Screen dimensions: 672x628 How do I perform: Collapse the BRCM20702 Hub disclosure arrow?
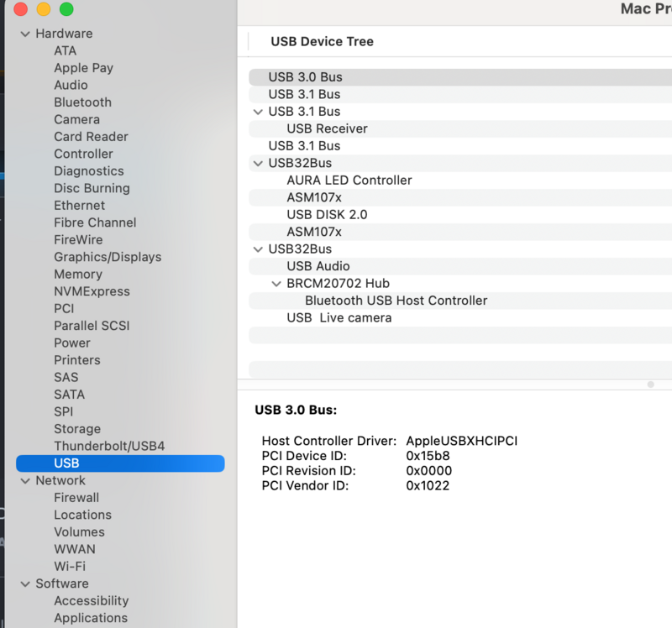pos(276,284)
